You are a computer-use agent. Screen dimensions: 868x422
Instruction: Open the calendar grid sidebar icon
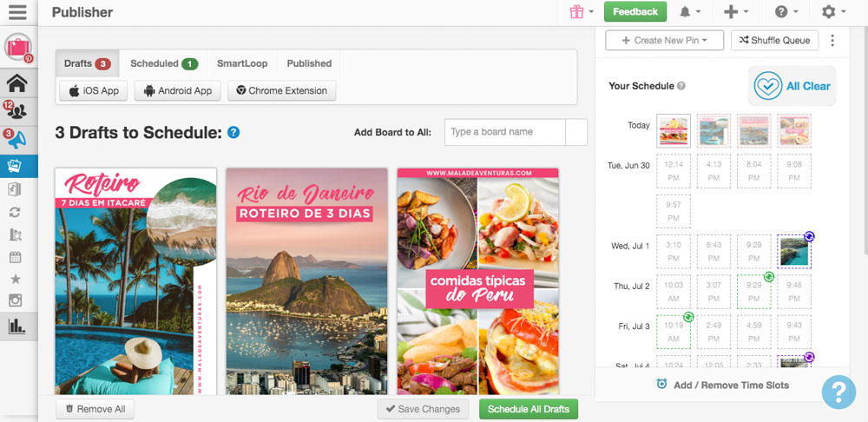tap(15, 257)
